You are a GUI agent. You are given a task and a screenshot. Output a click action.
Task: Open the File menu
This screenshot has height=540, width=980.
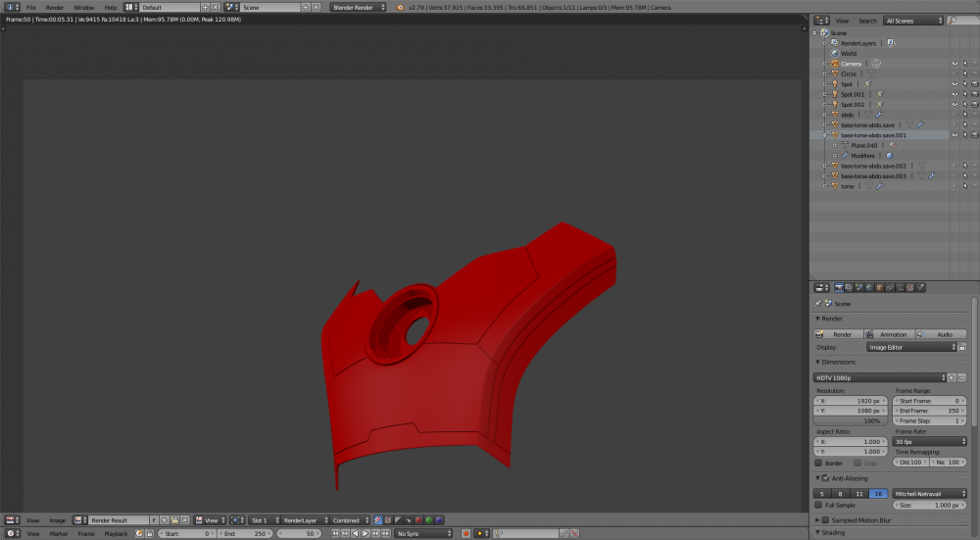31,7
